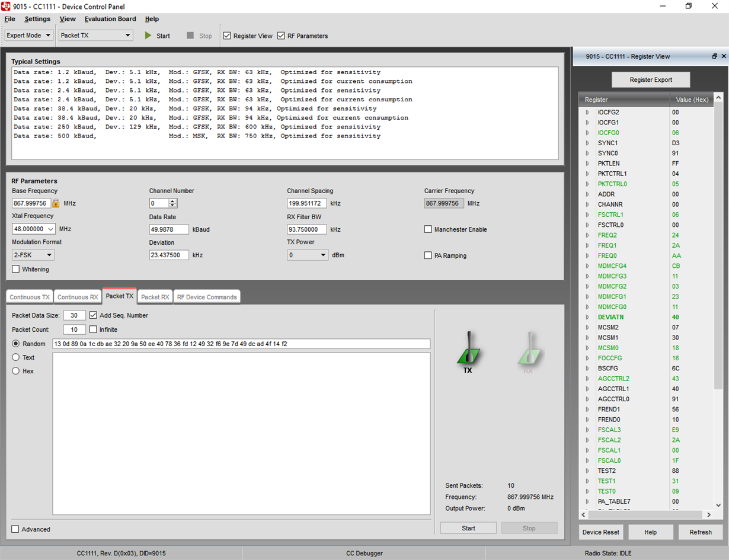729x560 pixels.
Task: Click the app logo in the title bar
Action: (7, 6)
